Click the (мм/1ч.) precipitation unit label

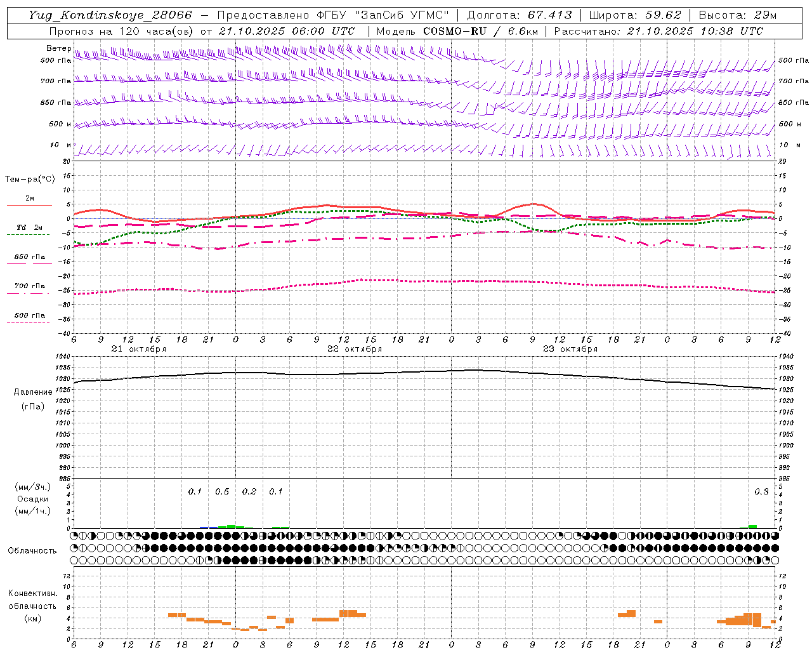click(33, 511)
